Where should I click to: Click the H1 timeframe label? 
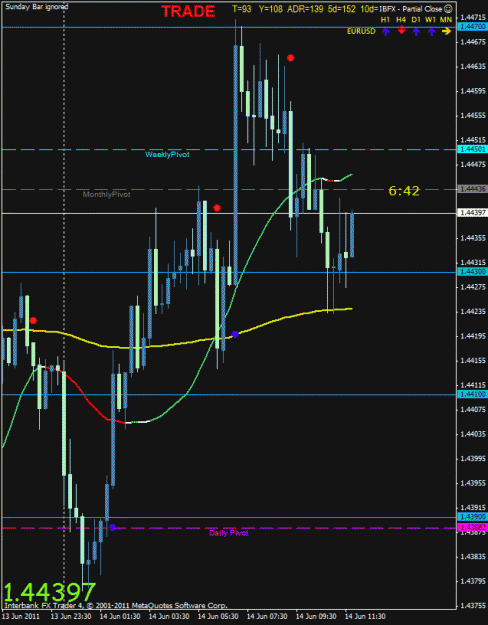385,19
